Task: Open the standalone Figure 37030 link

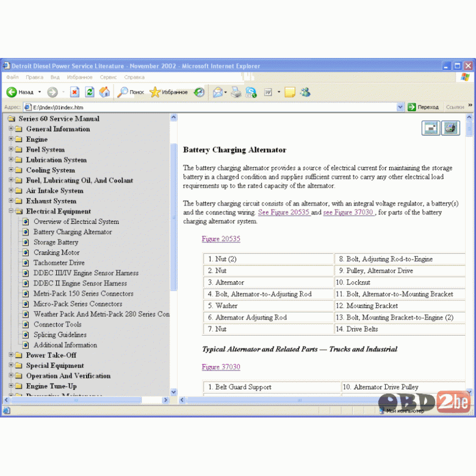Action: pyautogui.click(x=221, y=367)
